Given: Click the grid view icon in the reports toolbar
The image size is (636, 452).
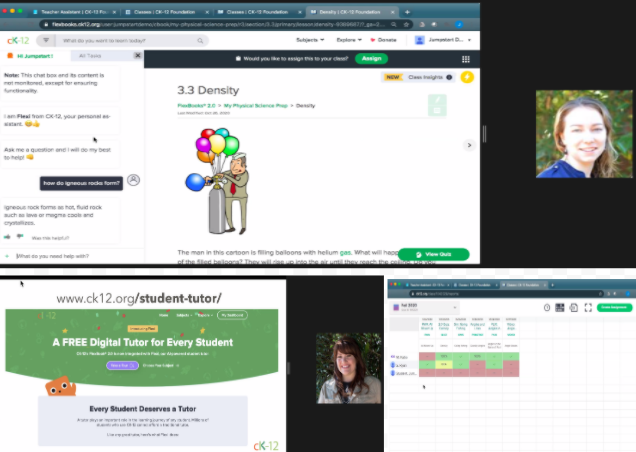Looking at the screenshot, I should pyautogui.click(x=560, y=308).
